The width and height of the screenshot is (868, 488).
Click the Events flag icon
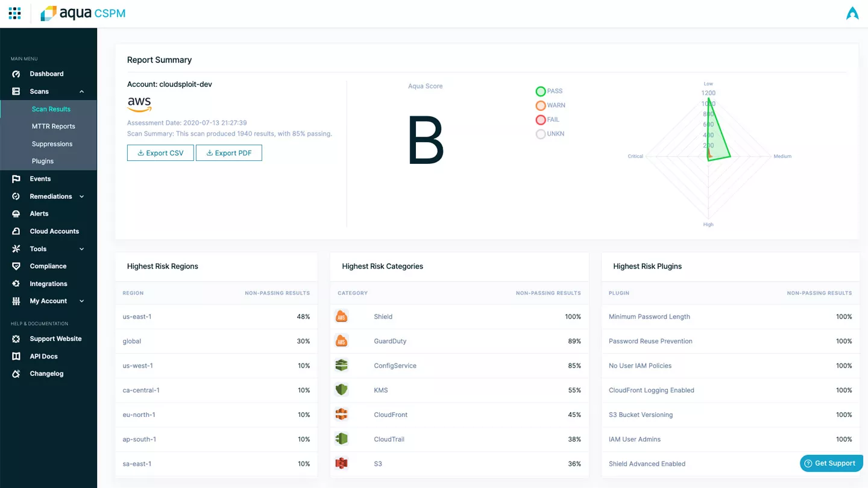(15, 178)
